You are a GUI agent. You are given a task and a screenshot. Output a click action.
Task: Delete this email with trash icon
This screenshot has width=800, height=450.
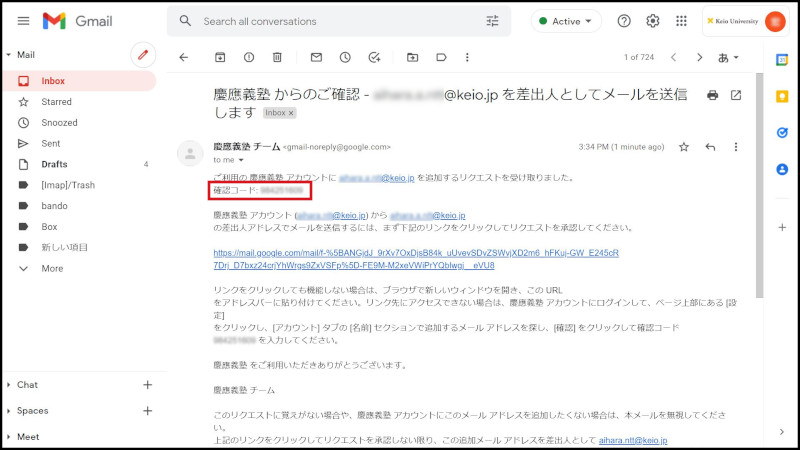(x=278, y=57)
